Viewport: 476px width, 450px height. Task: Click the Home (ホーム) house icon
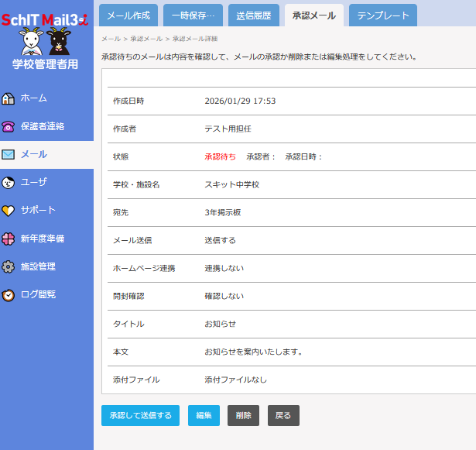pos(9,98)
